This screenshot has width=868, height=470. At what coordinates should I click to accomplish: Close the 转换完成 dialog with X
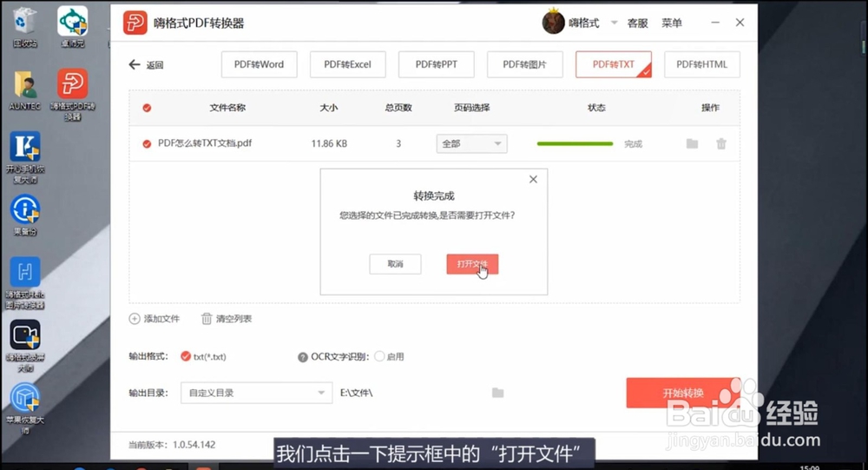coord(533,179)
